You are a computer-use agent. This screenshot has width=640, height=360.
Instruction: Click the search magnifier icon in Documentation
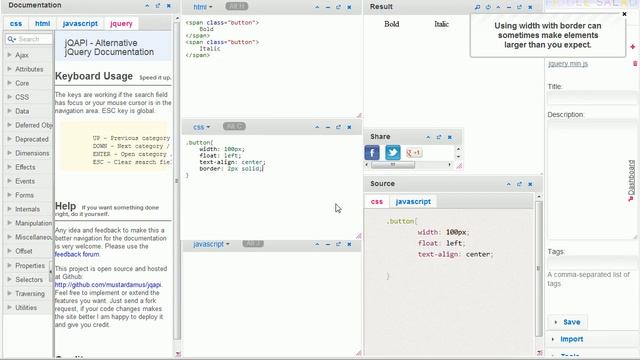[x=11, y=39]
